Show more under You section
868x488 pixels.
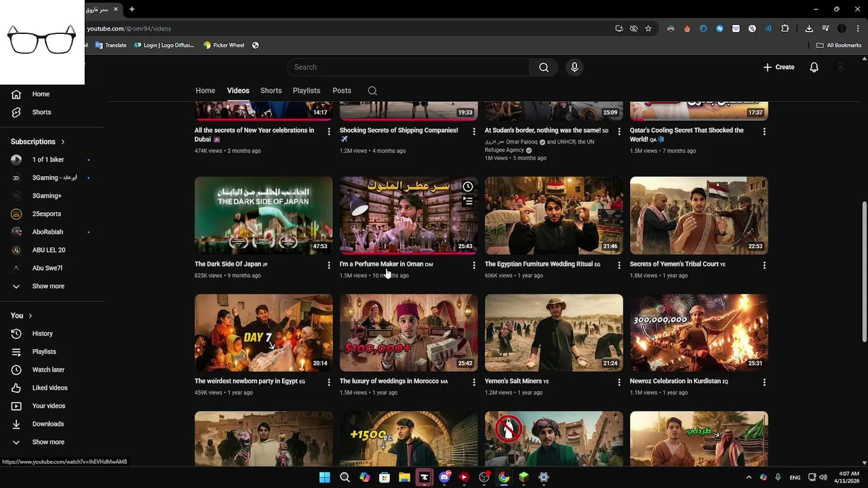tap(52, 442)
